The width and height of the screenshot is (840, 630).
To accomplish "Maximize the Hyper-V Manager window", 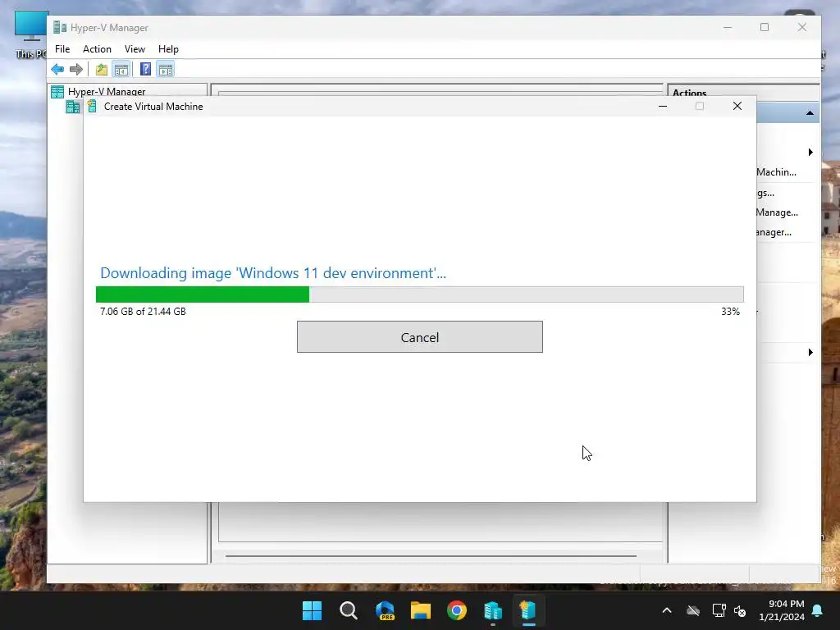I will click(x=765, y=27).
